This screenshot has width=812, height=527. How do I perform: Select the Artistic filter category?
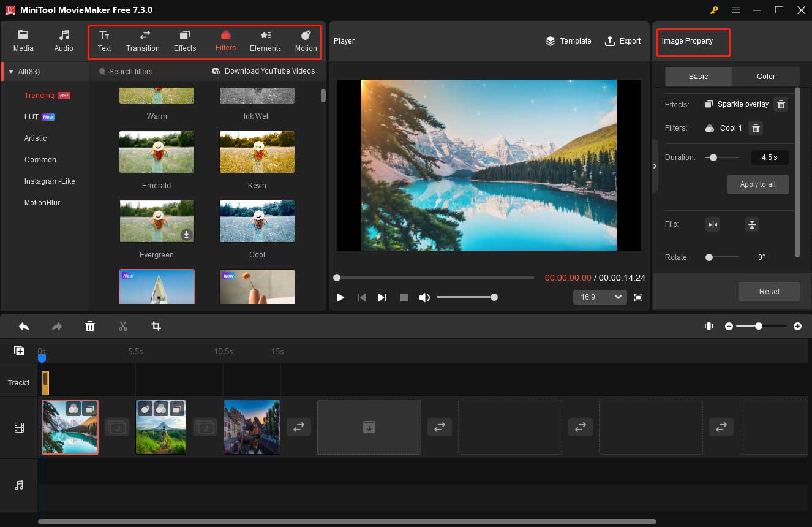[x=36, y=138]
